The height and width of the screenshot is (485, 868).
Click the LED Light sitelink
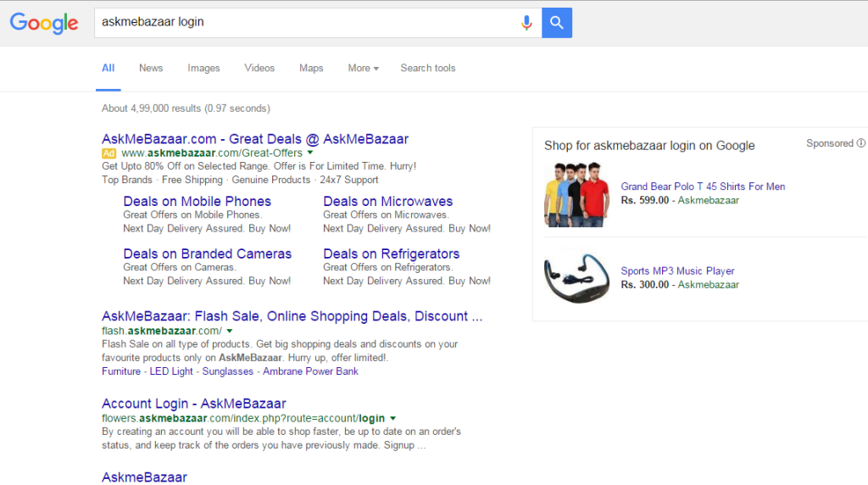click(171, 371)
